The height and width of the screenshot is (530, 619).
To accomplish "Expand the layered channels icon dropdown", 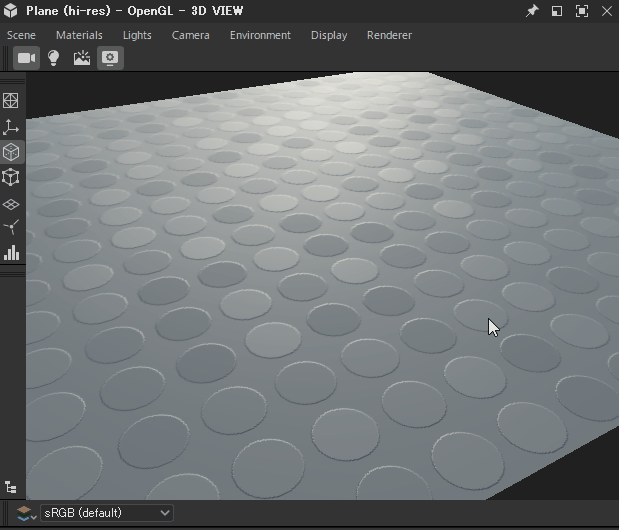I will click(x=28, y=513).
